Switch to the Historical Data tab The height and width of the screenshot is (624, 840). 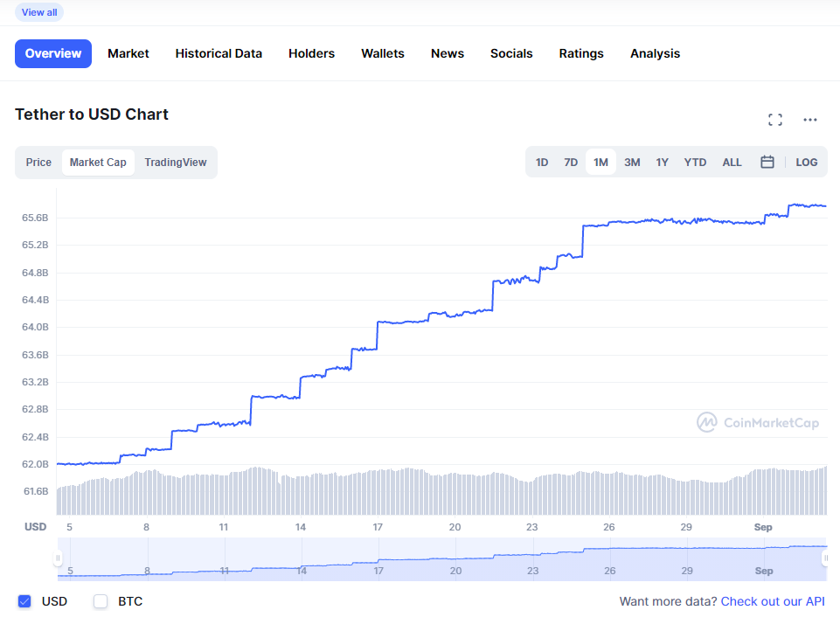click(x=219, y=53)
